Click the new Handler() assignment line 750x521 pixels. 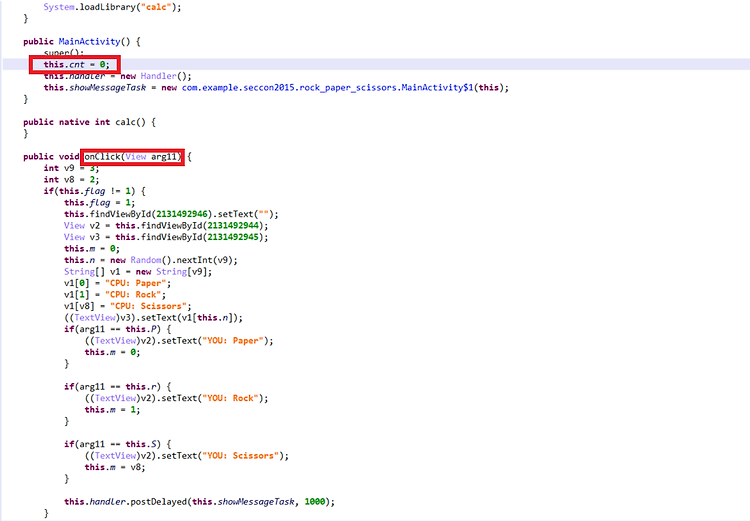coord(118,76)
